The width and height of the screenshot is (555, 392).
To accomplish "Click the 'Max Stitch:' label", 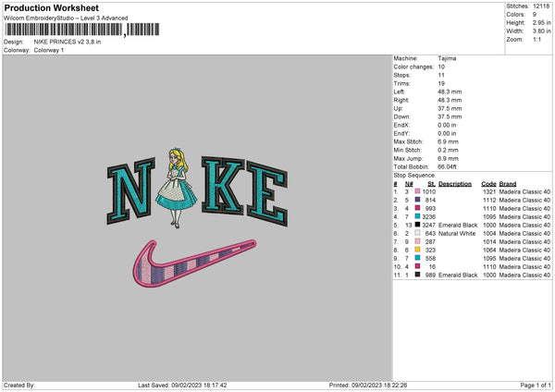I will click(408, 141).
